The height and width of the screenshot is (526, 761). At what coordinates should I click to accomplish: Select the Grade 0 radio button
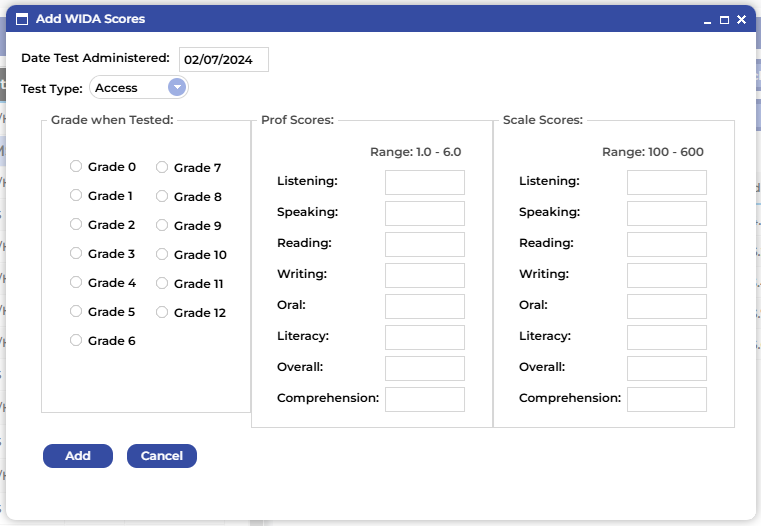pos(76,167)
